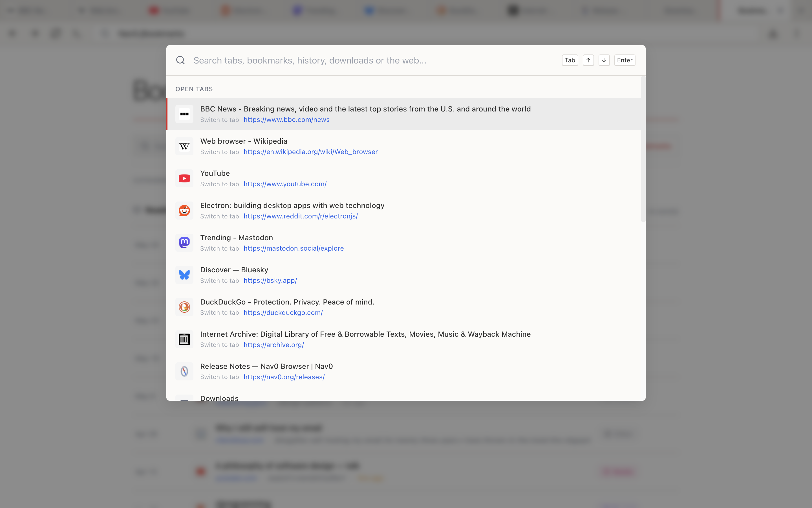
Task: Click the DuckDuckGo favicon
Action: click(x=184, y=307)
